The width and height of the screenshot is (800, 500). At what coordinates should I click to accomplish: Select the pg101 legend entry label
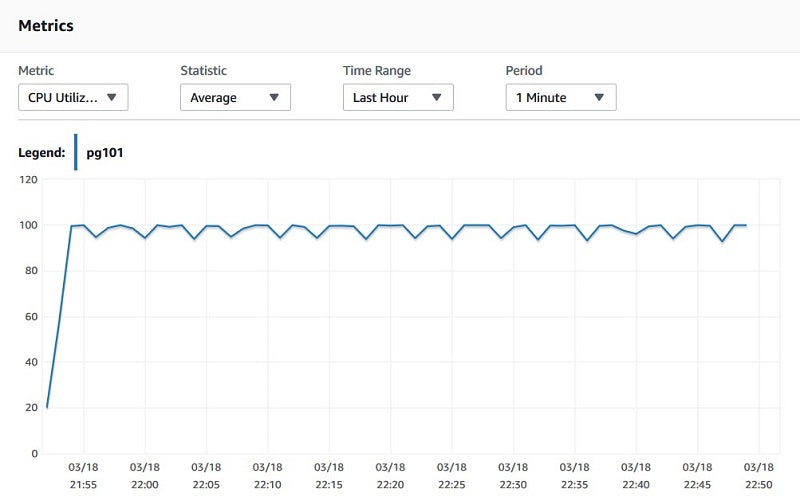(105, 153)
